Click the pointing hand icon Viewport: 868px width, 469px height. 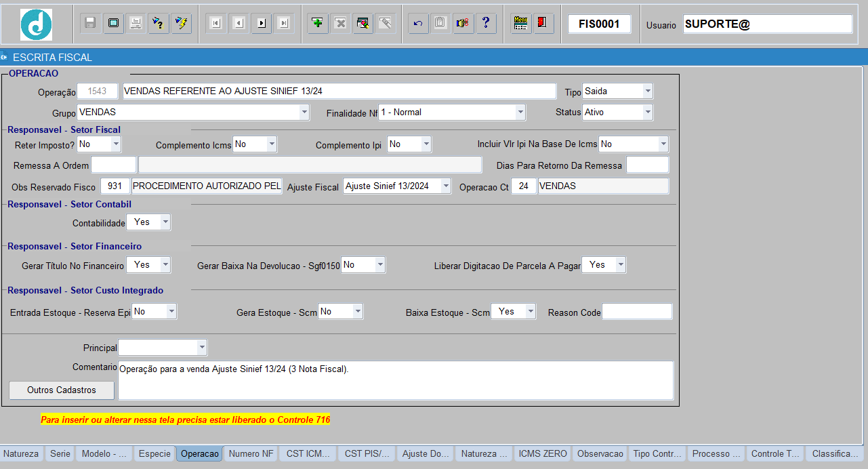[463, 23]
